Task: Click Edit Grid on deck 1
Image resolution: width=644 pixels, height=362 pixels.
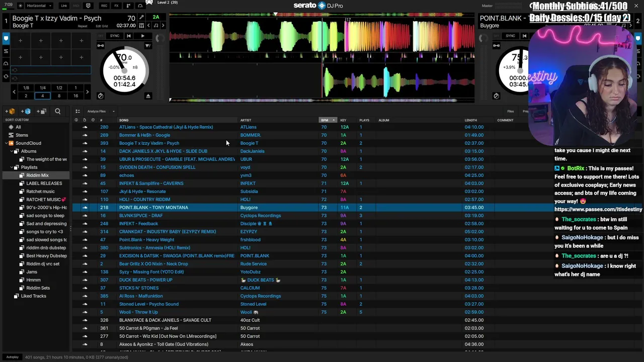Action: 102,26
